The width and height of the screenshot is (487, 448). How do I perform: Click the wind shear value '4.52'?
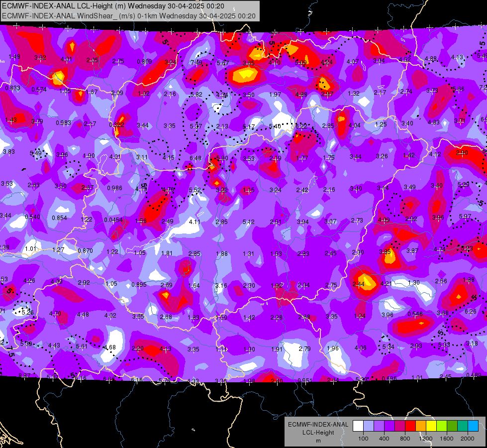pyautogui.click(x=405, y=59)
